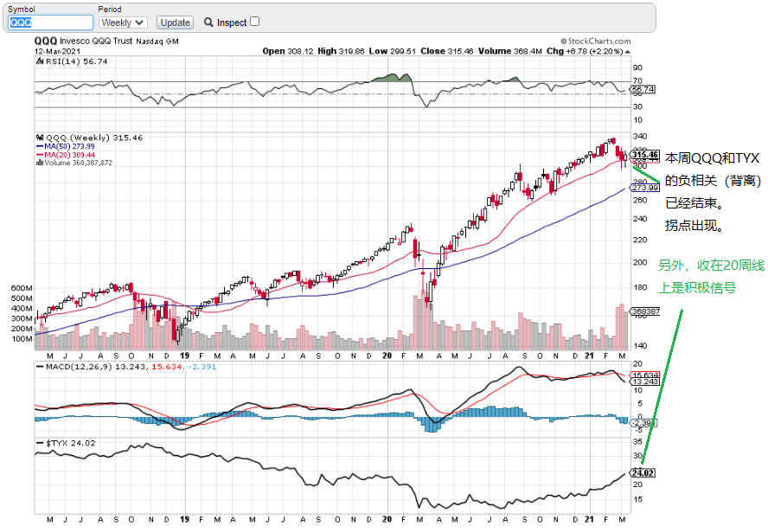The height and width of the screenshot is (532, 768).
Task: Click the Symbol input field containing QQQ
Action: click(x=50, y=22)
